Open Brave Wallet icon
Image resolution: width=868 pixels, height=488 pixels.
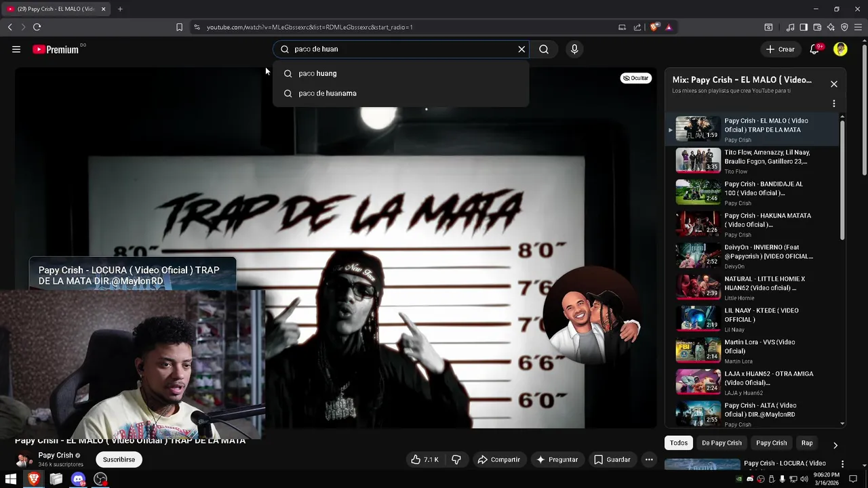point(817,27)
